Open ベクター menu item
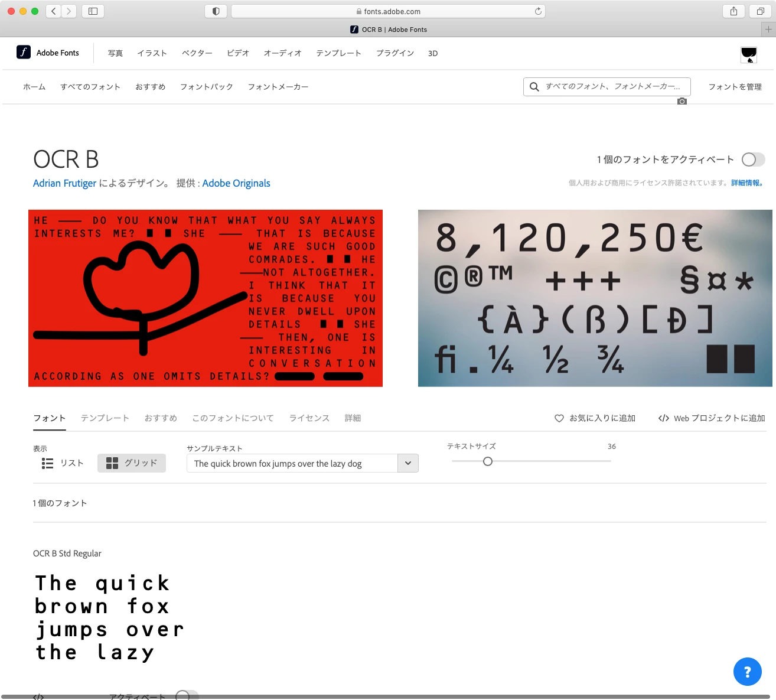The height and width of the screenshot is (700, 776). tap(197, 53)
